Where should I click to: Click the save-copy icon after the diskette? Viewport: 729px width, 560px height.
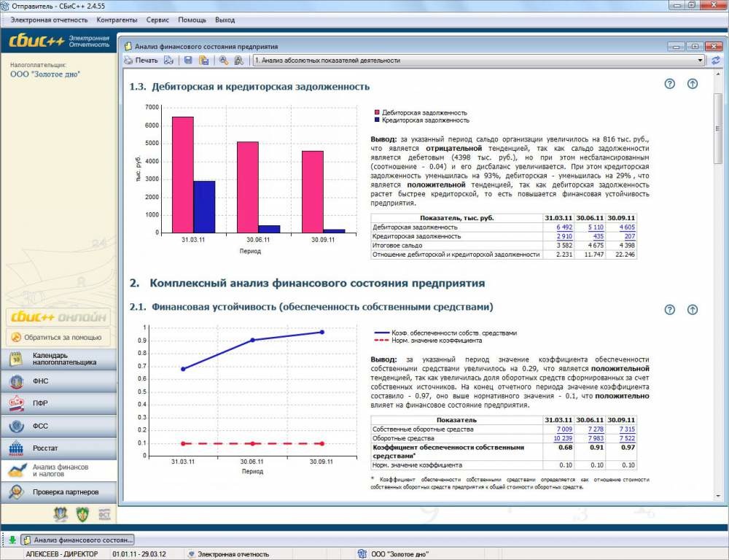coord(203,61)
